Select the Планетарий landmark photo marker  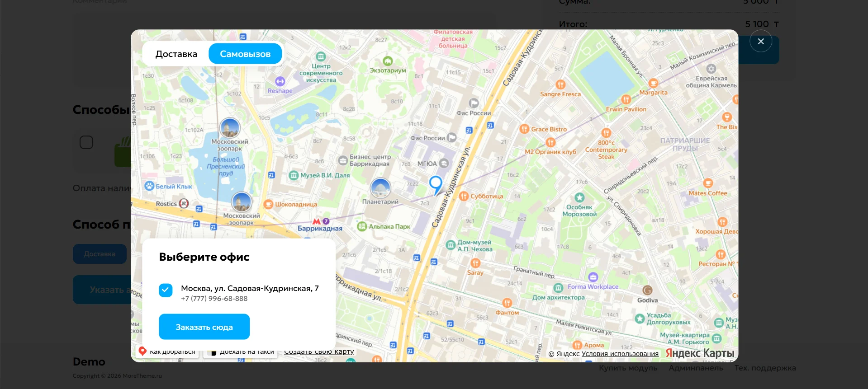[x=380, y=187]
